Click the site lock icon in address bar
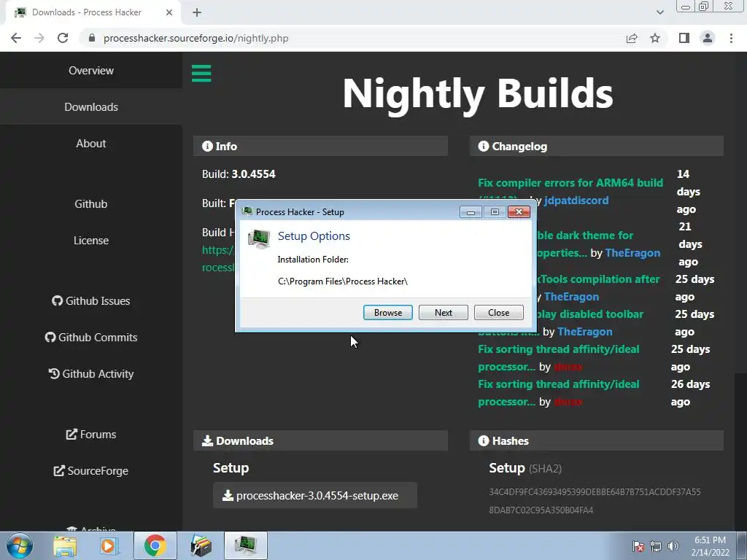This screenshot has height=560, width=747. (92, 38)
